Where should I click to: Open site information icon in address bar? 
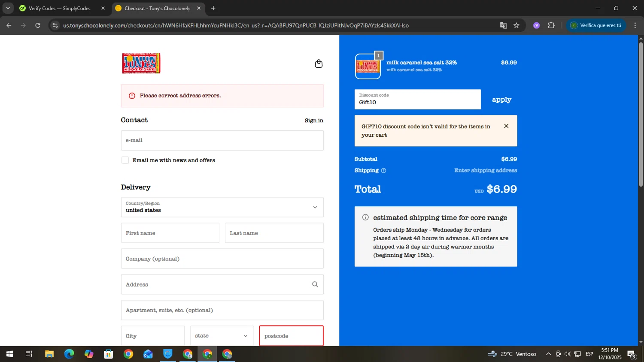[55, 25]
